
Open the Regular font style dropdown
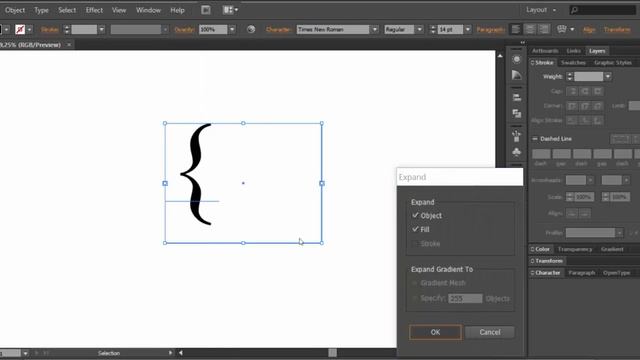pos(420,29)
